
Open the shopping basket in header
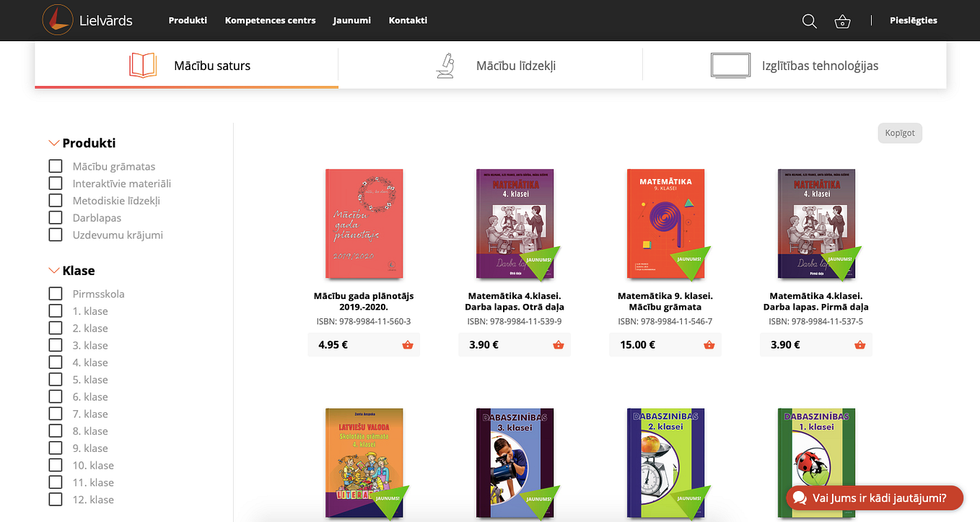point(842,21)
